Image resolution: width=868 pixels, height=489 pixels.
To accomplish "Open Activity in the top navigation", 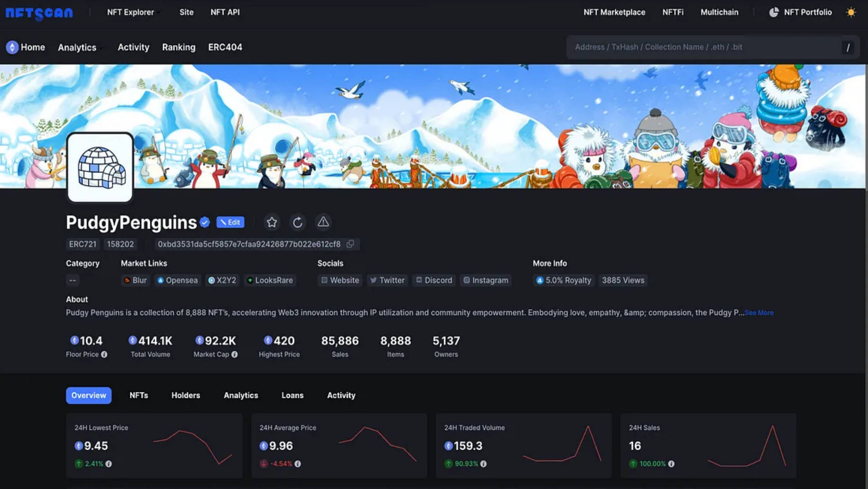I will point(134,47).
